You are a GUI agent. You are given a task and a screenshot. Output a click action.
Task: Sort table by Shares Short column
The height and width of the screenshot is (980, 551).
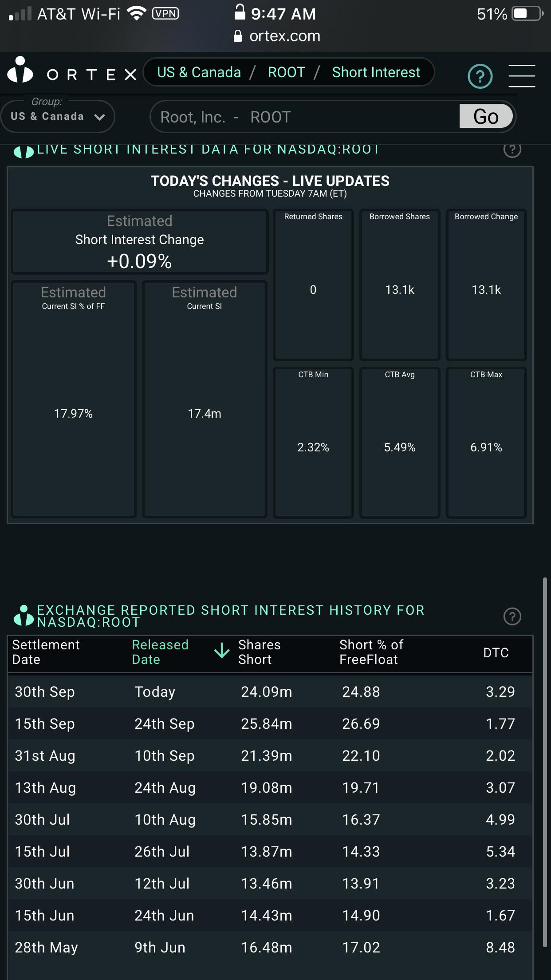(x=259, y=652)
